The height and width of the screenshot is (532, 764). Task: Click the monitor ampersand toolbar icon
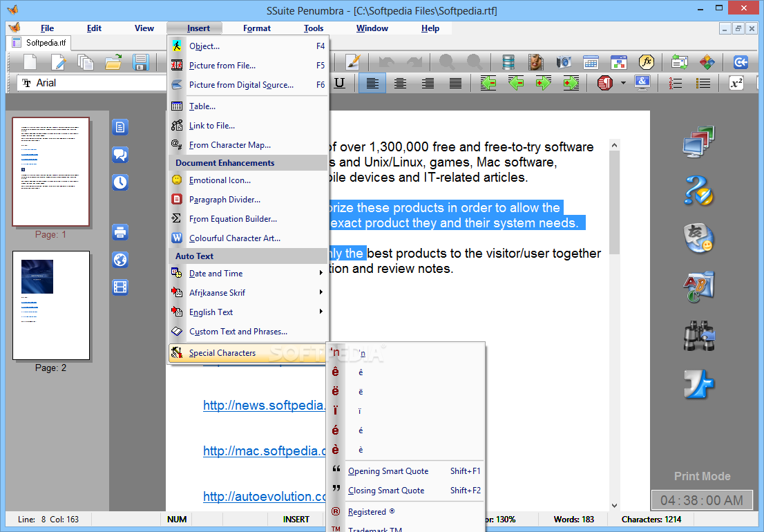click(x=642, y=84)
